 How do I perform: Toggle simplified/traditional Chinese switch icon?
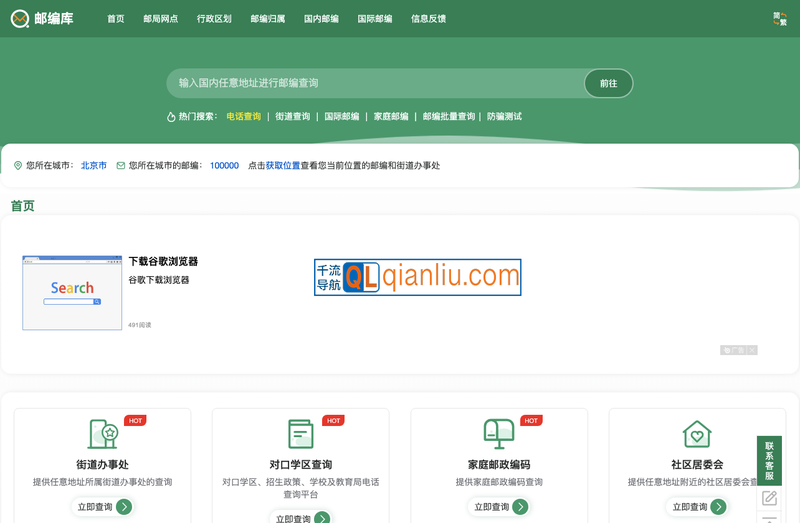[780, 19]
